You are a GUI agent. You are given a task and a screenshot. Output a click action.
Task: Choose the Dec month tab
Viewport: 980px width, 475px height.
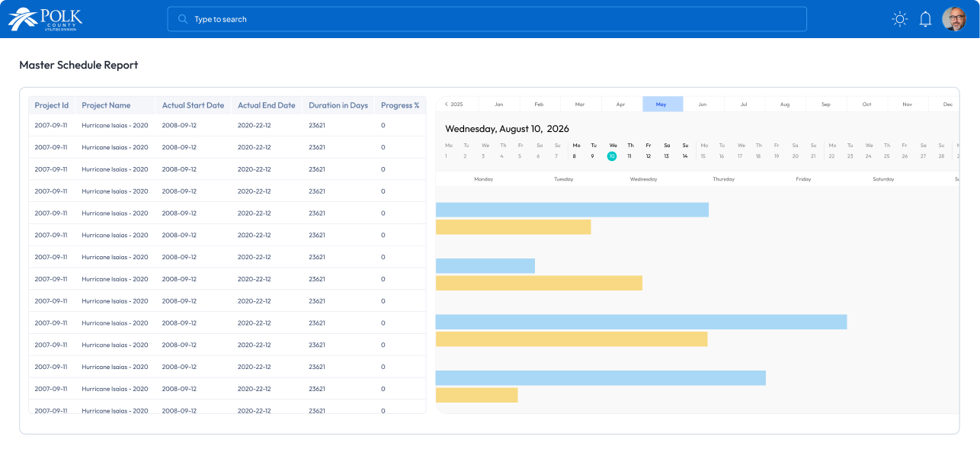pyautogui.click(x=947, y=104)
